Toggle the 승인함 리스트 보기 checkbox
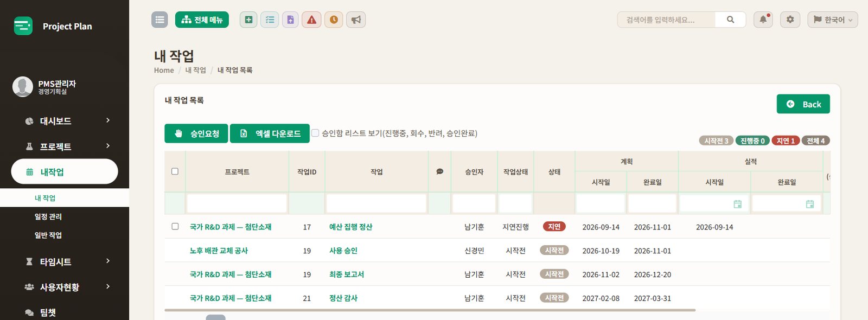This screenshot has width=868, height=320. [315, 132]
